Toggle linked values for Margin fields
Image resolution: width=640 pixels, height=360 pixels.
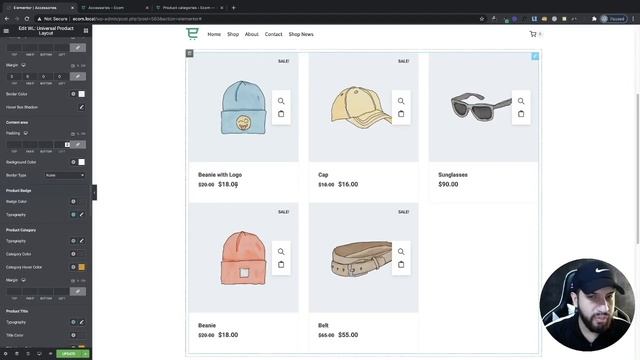[78, 76]
